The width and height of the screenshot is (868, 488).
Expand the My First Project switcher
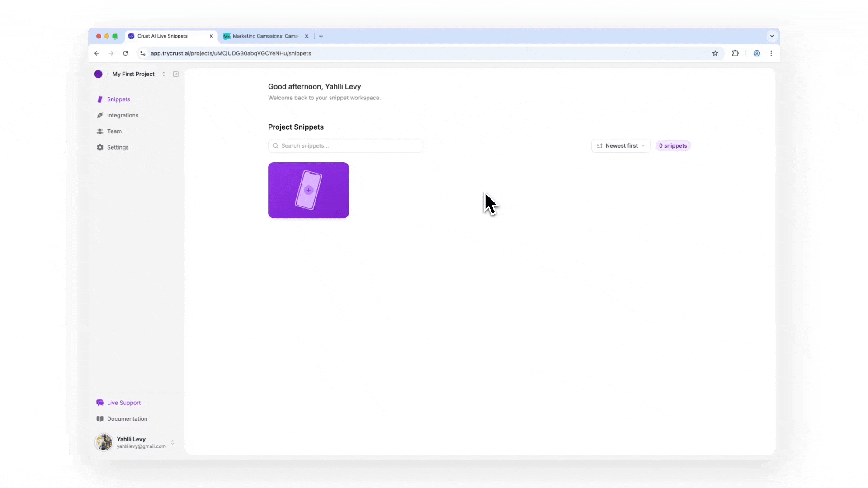pyautogui.click(x=164, y=74)
